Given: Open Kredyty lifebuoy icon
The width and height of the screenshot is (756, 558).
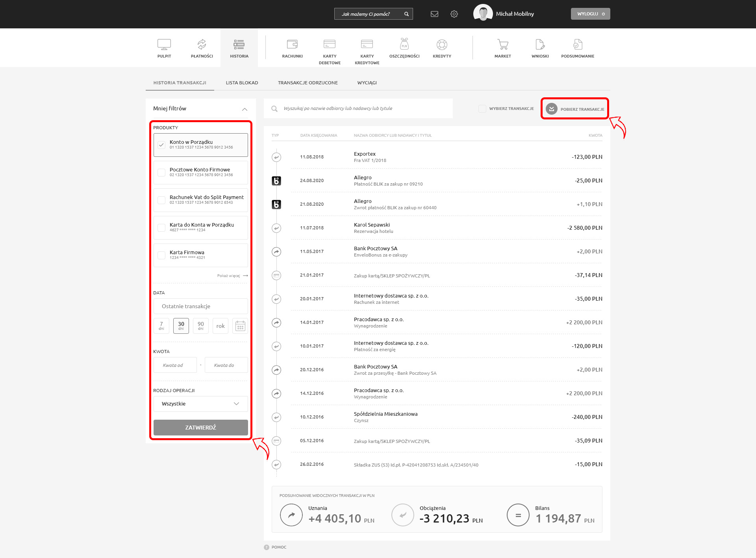Looking at the screenshot, I should 442,45.
